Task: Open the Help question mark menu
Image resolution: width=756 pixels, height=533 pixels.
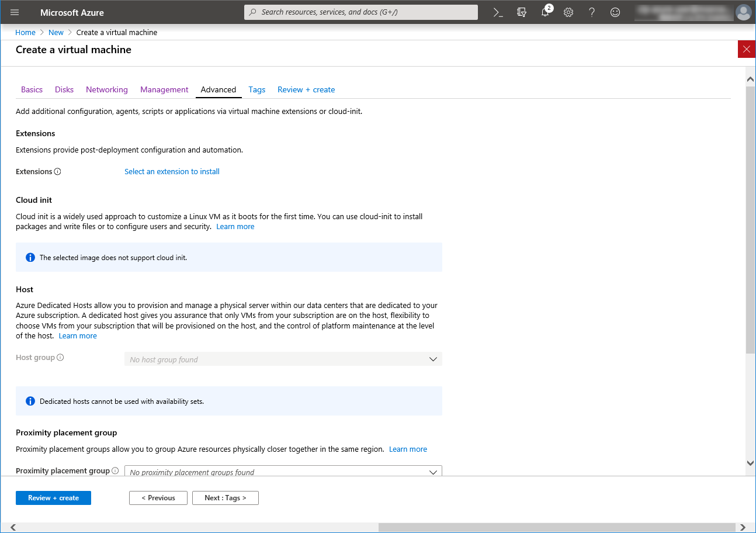Action: pos(592,12)
